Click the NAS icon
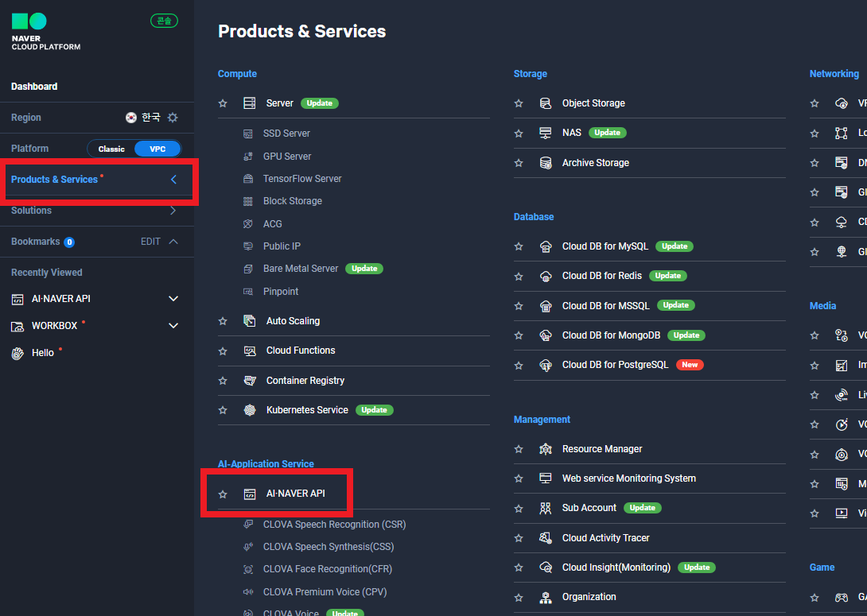 [545, 134]
